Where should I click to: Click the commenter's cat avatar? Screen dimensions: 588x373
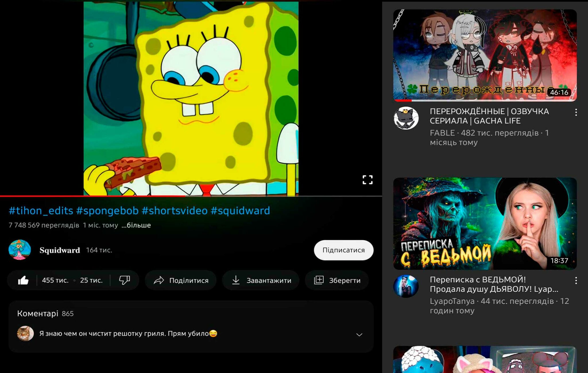25,333
